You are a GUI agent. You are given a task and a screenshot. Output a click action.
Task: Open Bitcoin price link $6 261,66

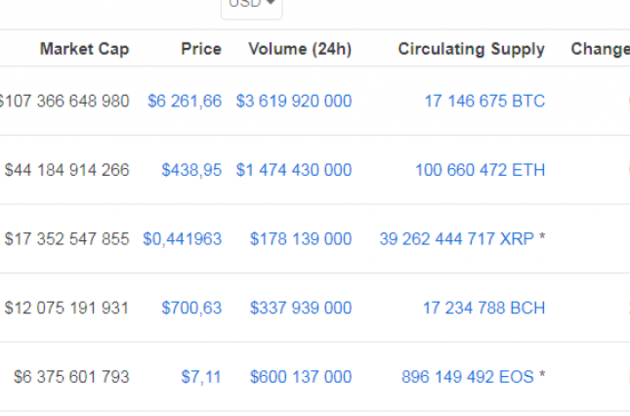pyautogui.click(x=184, y=101)
